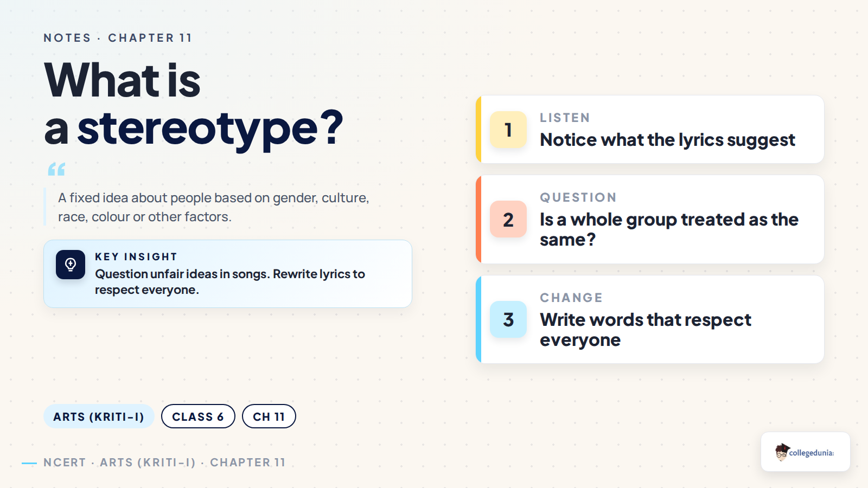Viewport: 868px width, 488px height.
Task: Click the Key Insight callout box
Action: [228, 274]
